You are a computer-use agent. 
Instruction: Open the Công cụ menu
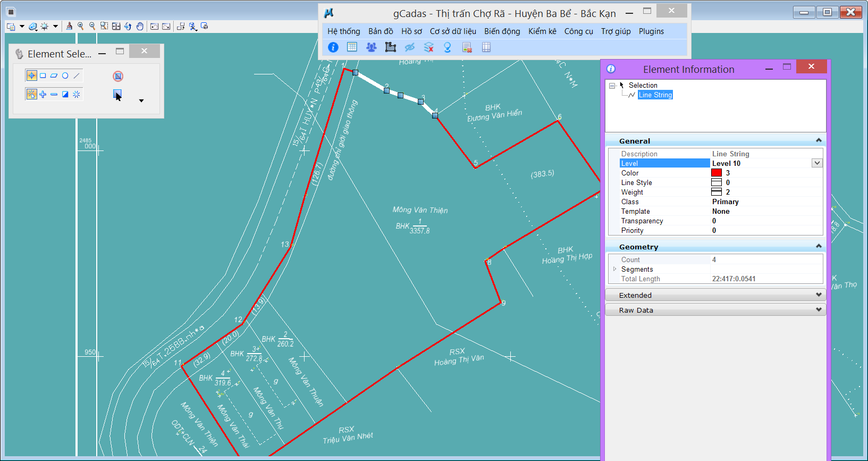pyautogui.click(x=578, y=31)
